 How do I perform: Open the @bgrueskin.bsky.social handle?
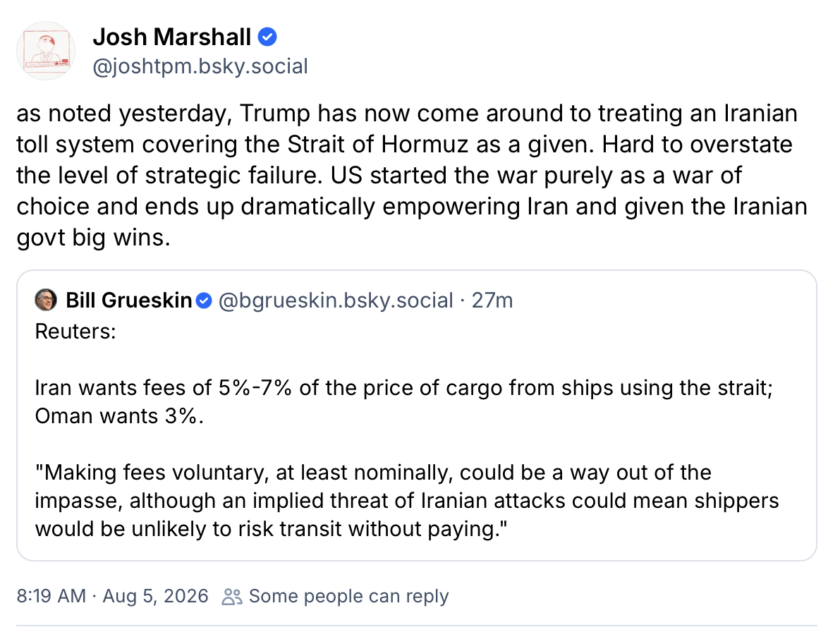tap(336, 300)
